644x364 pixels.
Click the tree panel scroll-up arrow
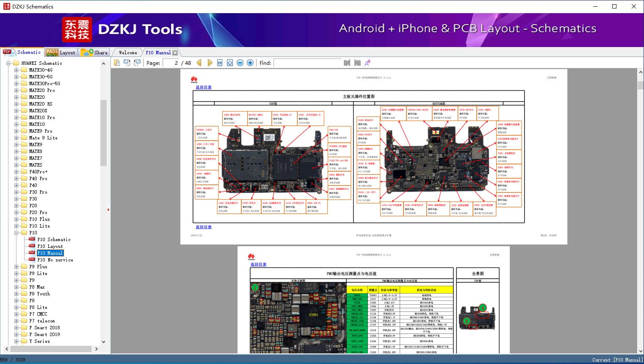(103, 64)
